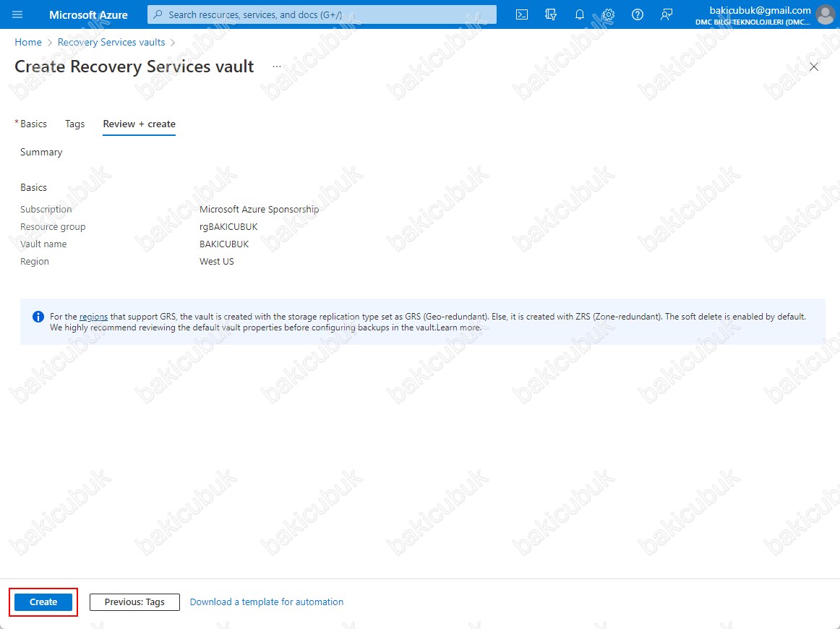Click the Vault name label

tap(43, 244)
